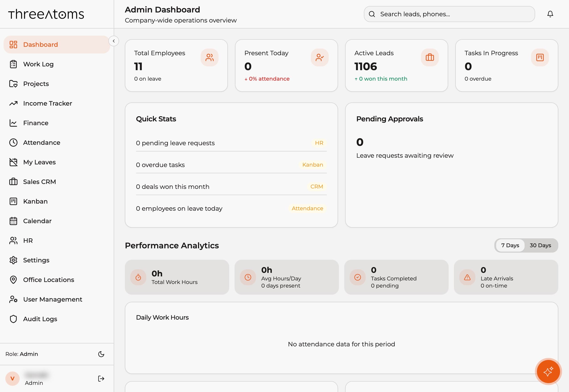The height and width of the screenshot is (392, 569).
Task: Click the Avg Hours/Day clock icon
Action: (248, 277)
